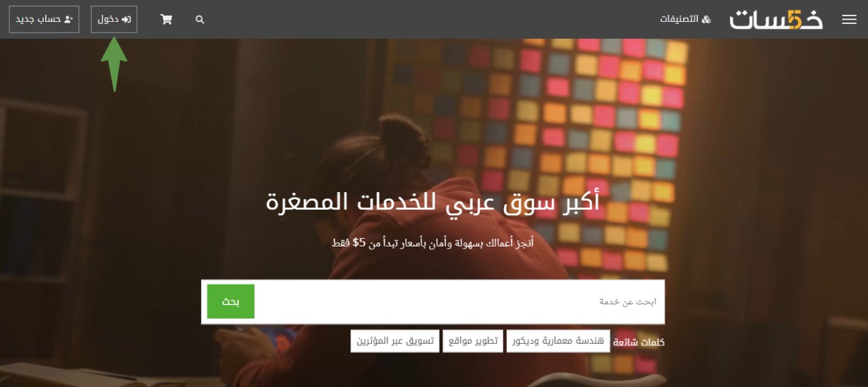This screenshot has width=868, height=387.
Task: Click the magnifier search icon in header
Action: pyautogui.click(x=200, y=20)
